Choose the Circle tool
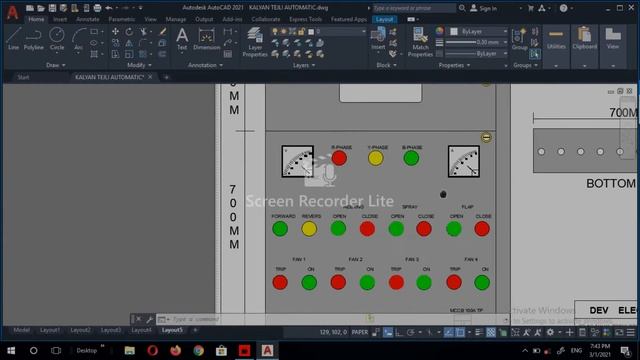 tap(57, 39)
